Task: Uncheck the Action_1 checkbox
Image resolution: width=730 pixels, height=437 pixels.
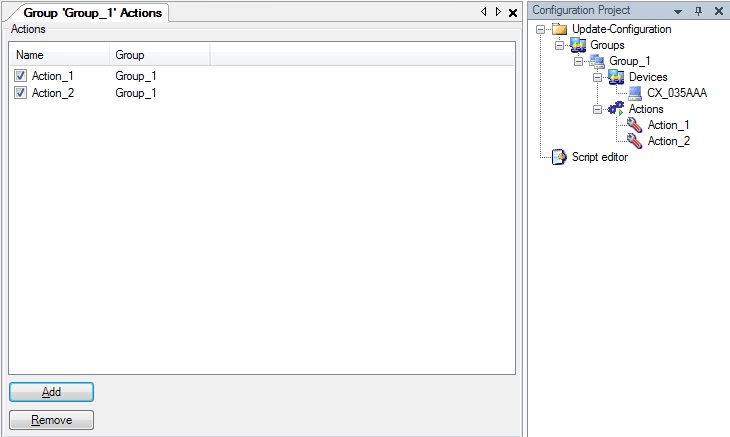Action: click(20, 75)
